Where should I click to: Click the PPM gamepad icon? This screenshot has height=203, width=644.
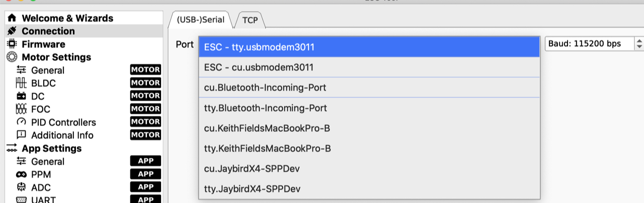tap(21, 175)
